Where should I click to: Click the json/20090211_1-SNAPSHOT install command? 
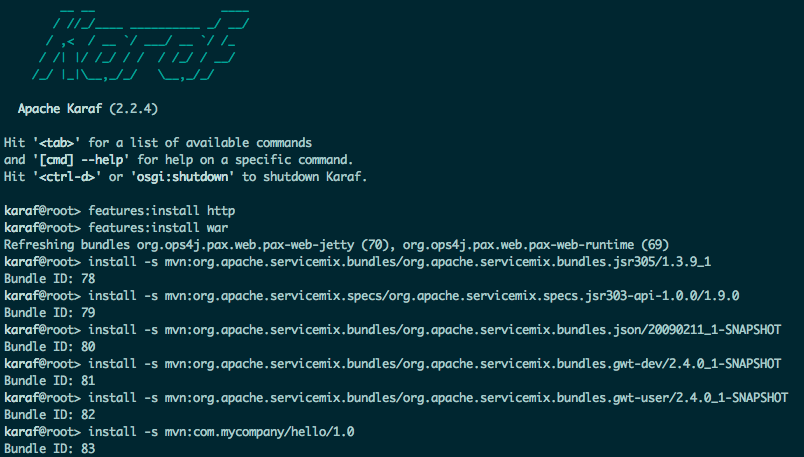tap(393, 329)
